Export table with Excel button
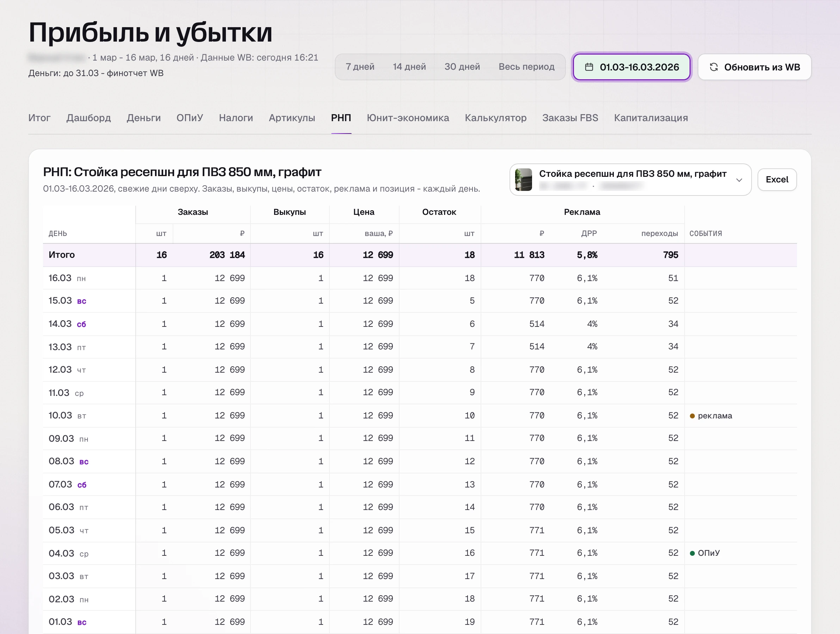The height and width of the screenshot is (634, 840). tap(777, 180)
